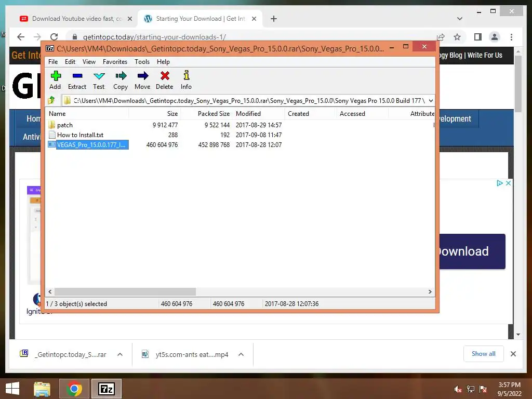Toggle Chrome side panel icon

[478, 37]
